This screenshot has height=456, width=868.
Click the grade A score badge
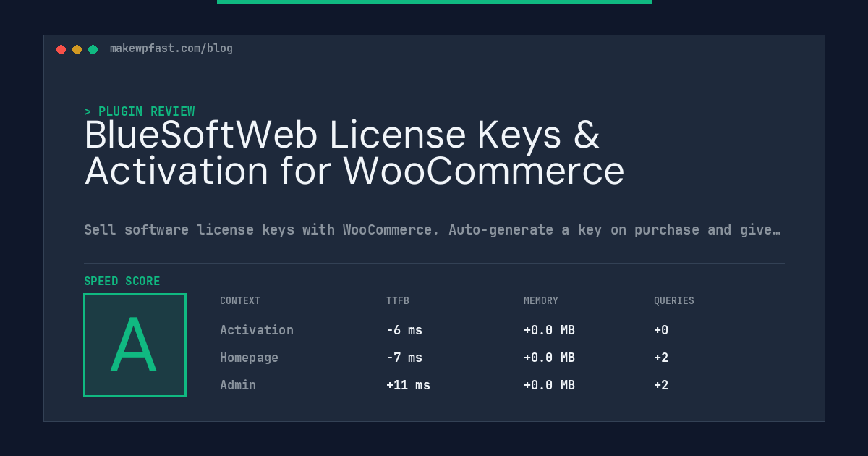[x=135, y=345]
